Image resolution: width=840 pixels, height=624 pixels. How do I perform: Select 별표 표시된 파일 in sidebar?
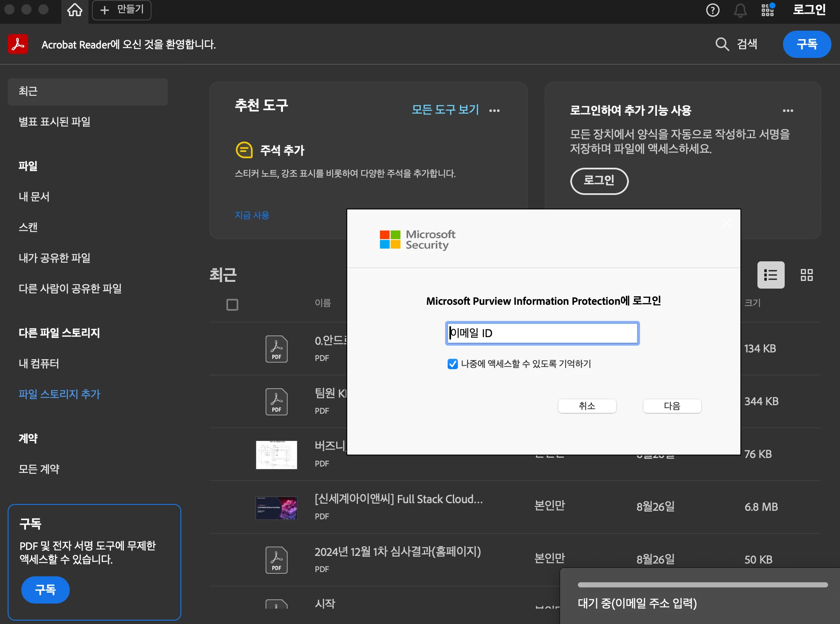coord(54,122)
